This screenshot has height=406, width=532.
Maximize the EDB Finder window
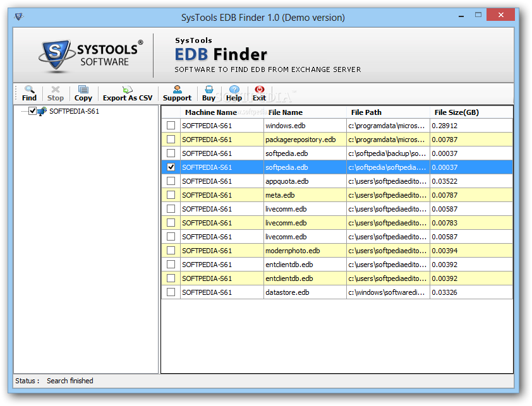[478, 15]
